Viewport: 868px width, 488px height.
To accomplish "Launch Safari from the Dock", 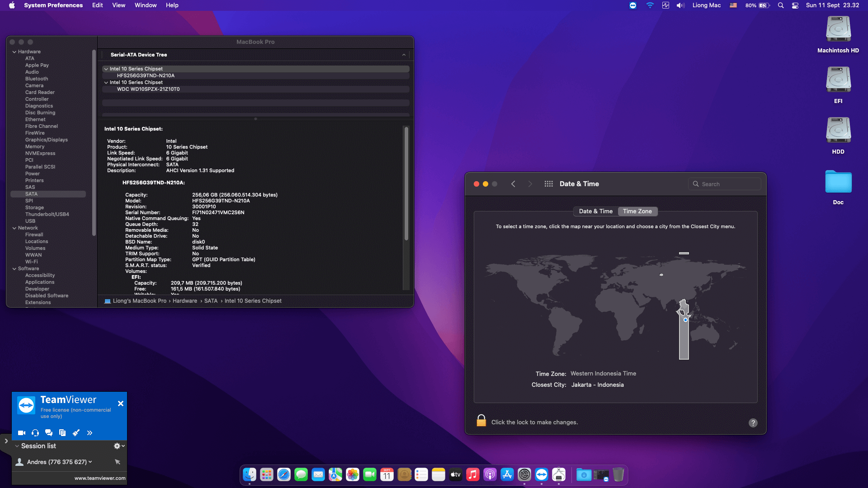I will click(x=284, y=474).
